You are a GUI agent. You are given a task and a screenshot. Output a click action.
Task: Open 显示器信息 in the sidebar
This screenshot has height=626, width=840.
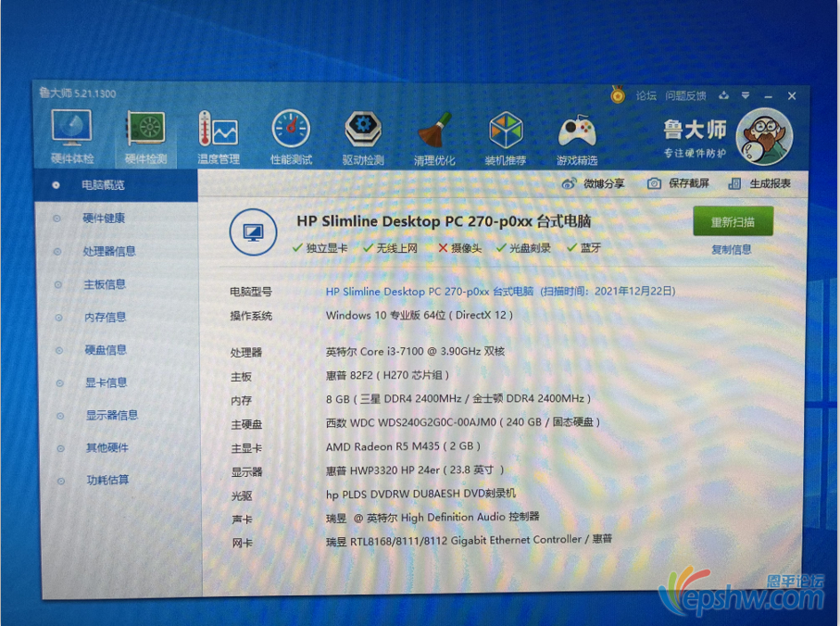click(112, 415)
